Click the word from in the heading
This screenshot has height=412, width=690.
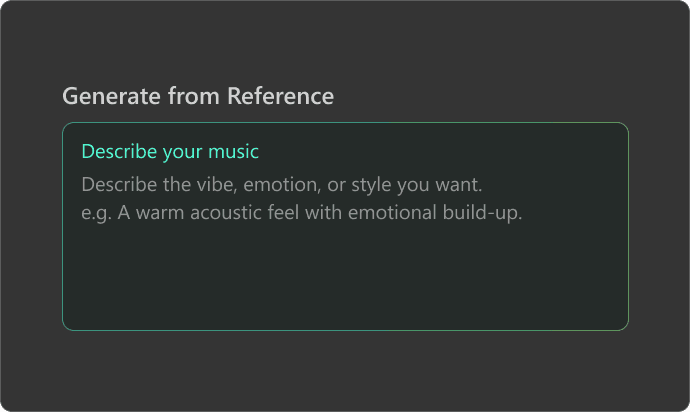pyautogui.click(x=194, y=96)
